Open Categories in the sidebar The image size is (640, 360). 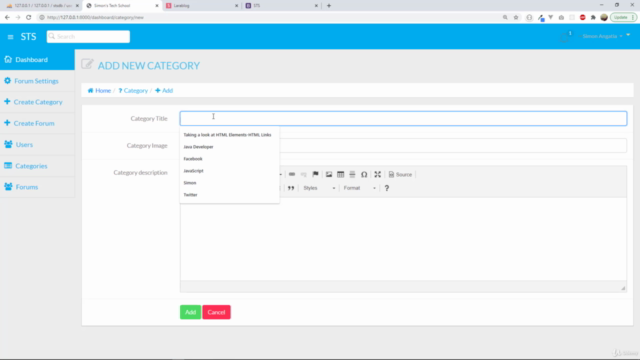(37, 166)
